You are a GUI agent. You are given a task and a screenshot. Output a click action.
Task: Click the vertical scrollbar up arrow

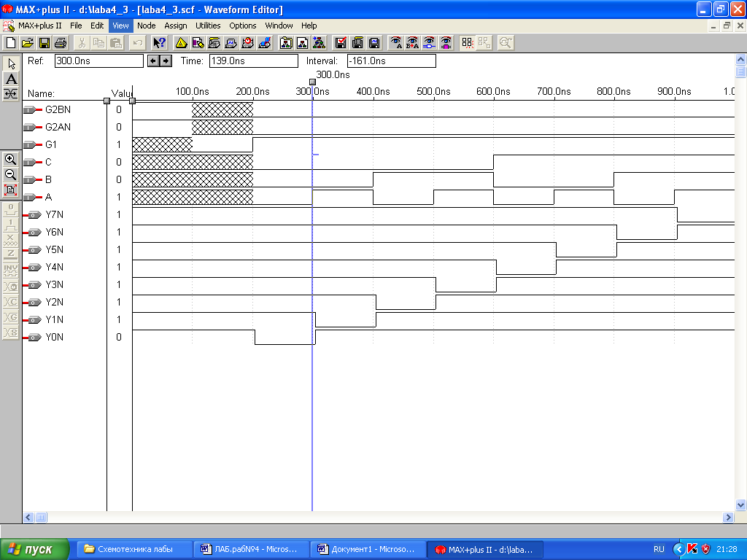pyautogui.click(x=740, y=60)
